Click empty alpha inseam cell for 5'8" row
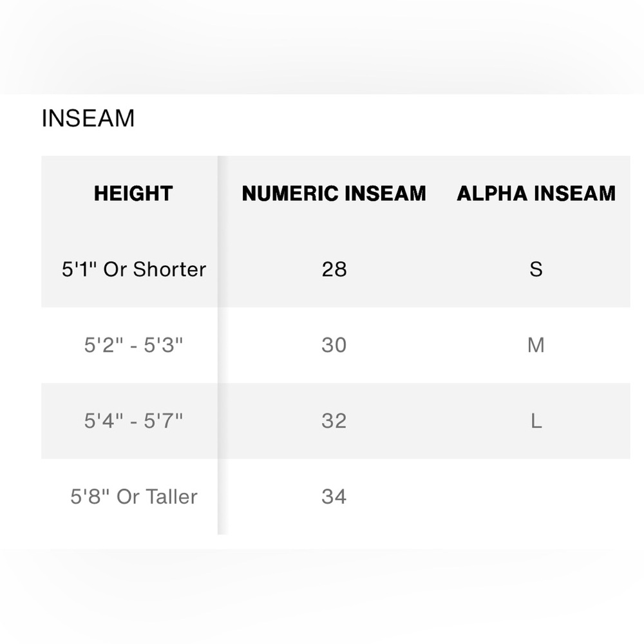Image resolution: width=644 pixels, height=644 pixels. coord(536,497)
